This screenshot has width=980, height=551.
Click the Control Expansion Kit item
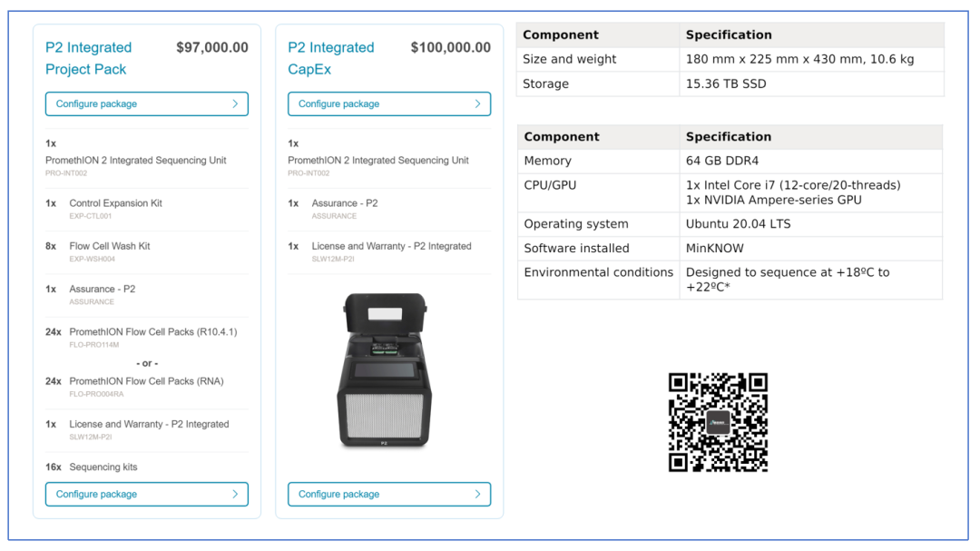(115, 203)
